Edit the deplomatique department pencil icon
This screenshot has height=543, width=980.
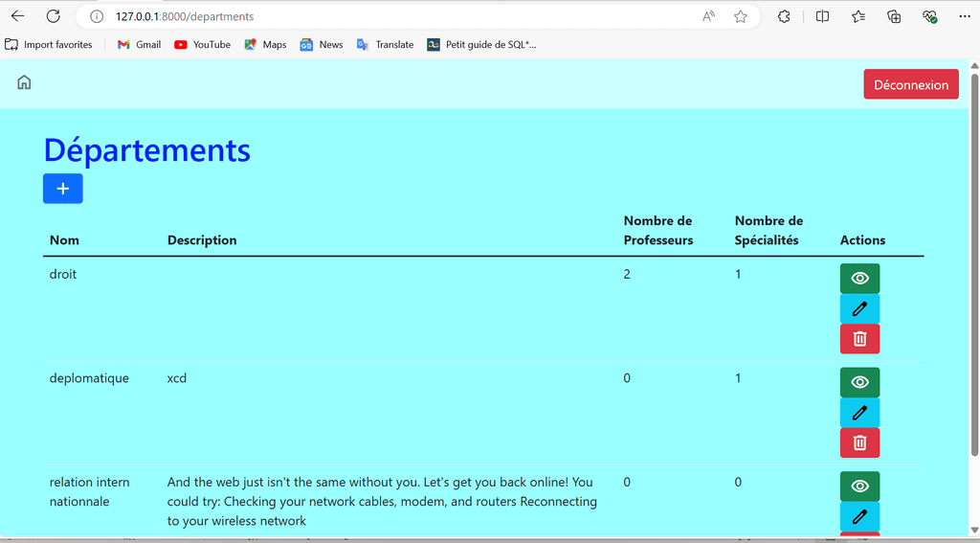click(859, 412)
